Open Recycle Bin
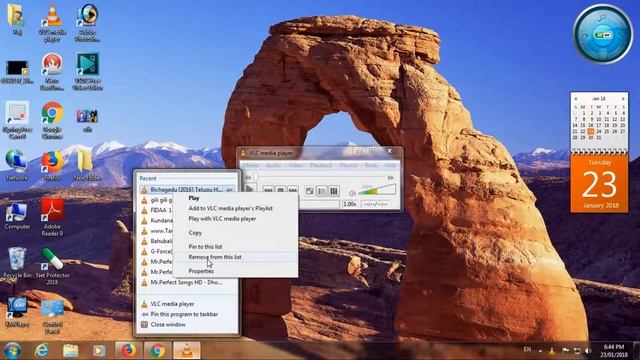This screenshot has height=360, width=640. pos(17,262)
